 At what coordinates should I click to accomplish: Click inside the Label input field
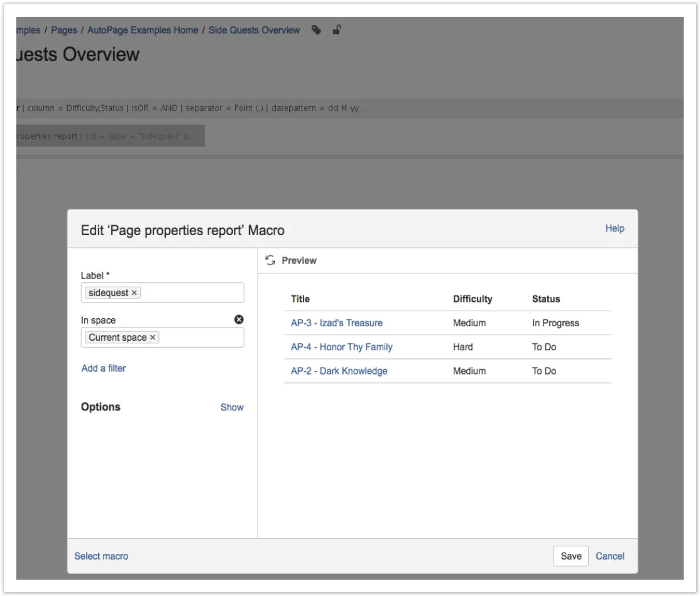192,293
